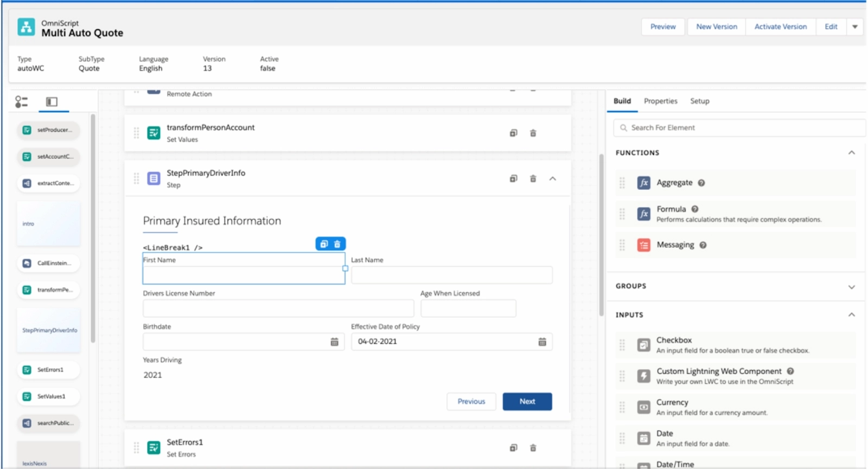Open the dropdown arrow next to Edit

[x=854, y=27]
